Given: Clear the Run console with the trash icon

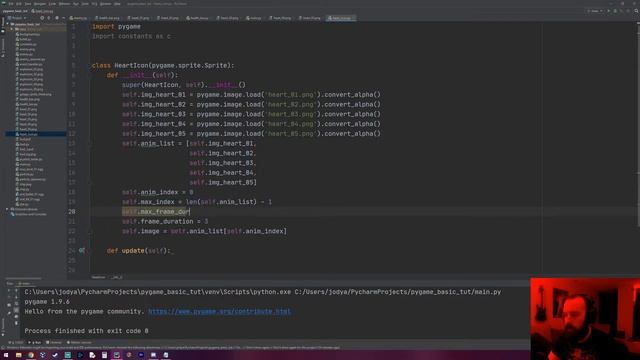Looking at the screenshot, I should [16, 323].
